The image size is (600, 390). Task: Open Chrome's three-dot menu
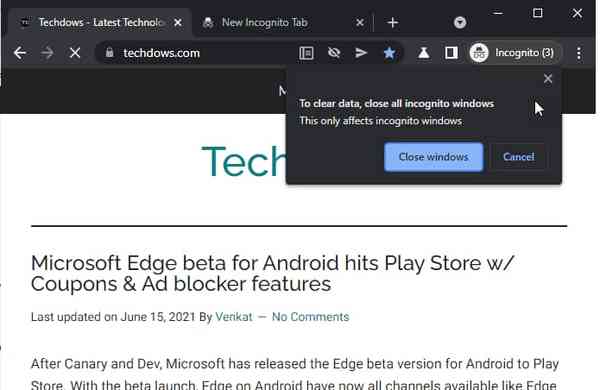click(579, 53)
